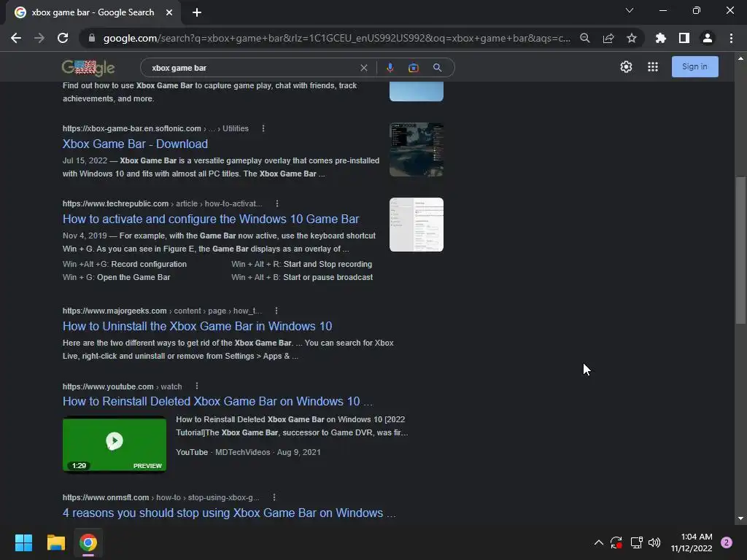The width and height of the screenshot is (747, 560).
Task: Click the page vertical scrollbar thumb
Action: (x=740, y=251)
